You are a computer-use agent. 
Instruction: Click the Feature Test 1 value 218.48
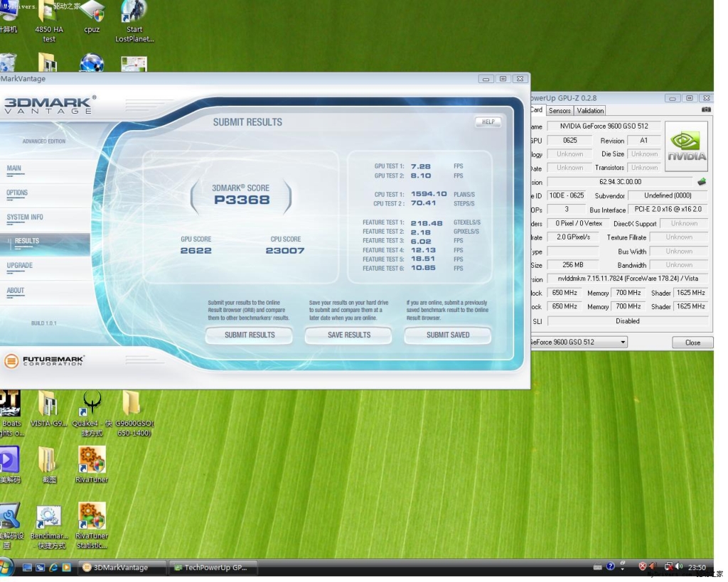coord(427,222)
